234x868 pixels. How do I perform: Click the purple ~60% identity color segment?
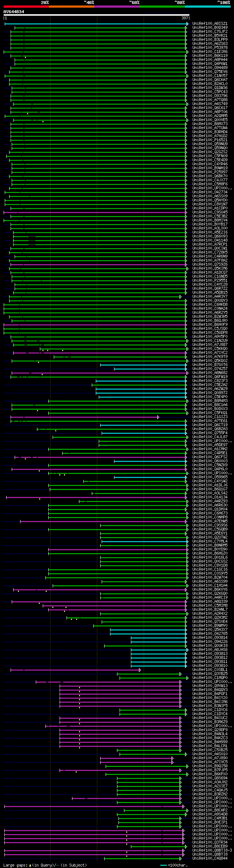click(117, 7)
